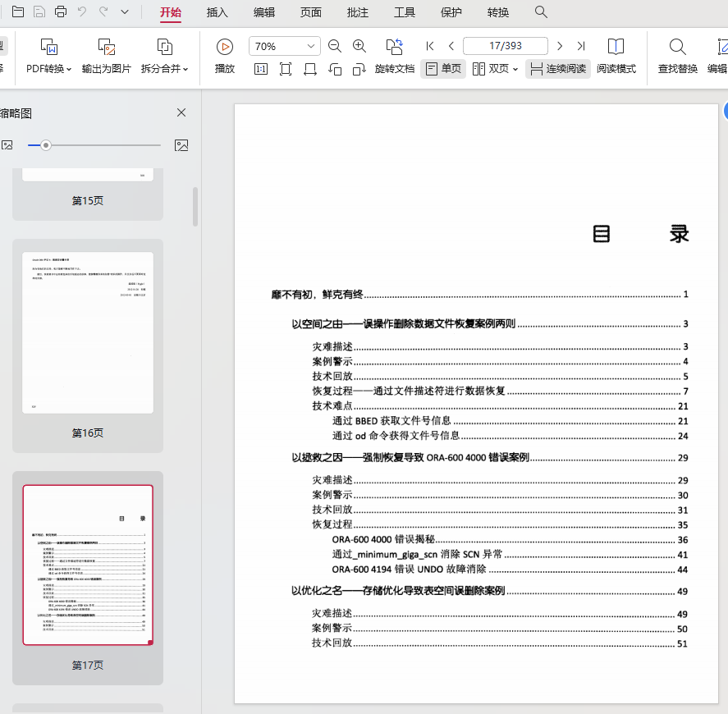Toggle Single Page (单页) view mode
The image size is (728, 714).
443,69
